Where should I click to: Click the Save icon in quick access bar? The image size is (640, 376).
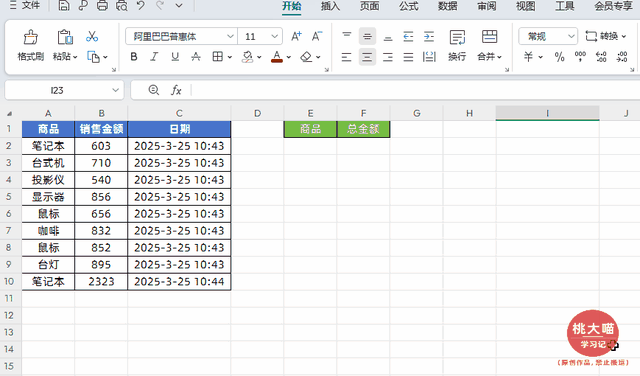[x=64, y=6]
